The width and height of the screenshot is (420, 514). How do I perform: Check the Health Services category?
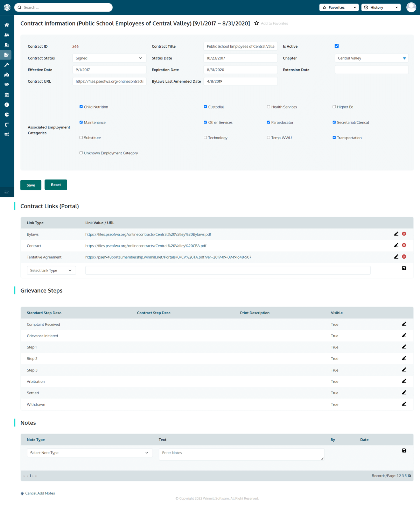tap(268, 107)
